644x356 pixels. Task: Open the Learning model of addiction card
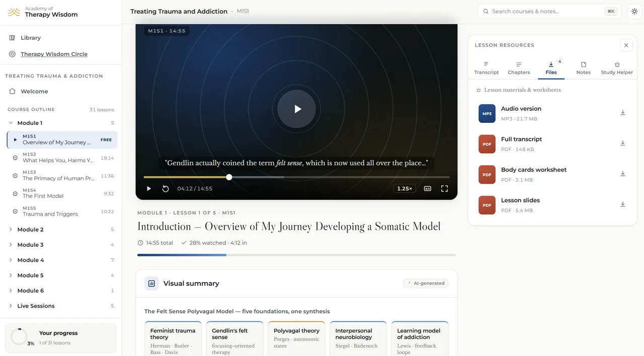tap(420, 339)
